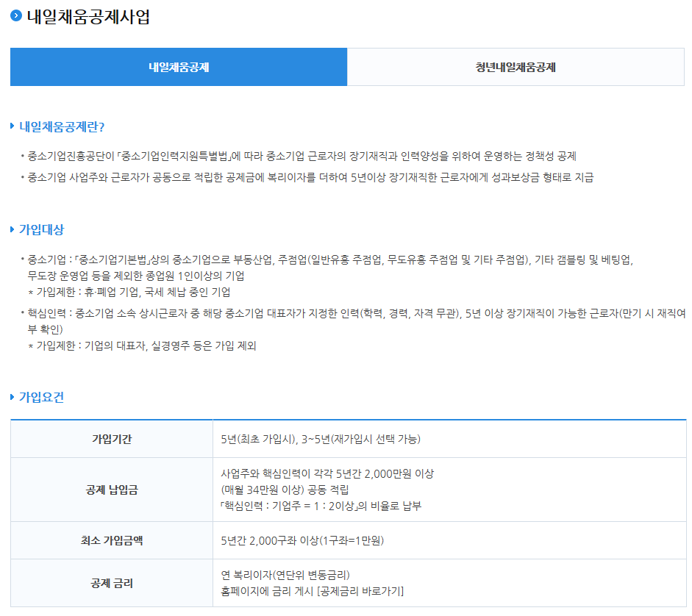Image resolution: width=692 pixels, height=616 pixels.
Task: Click the bullet line starting with 중소기업 사업주와 근로자가
Action: 309,177
